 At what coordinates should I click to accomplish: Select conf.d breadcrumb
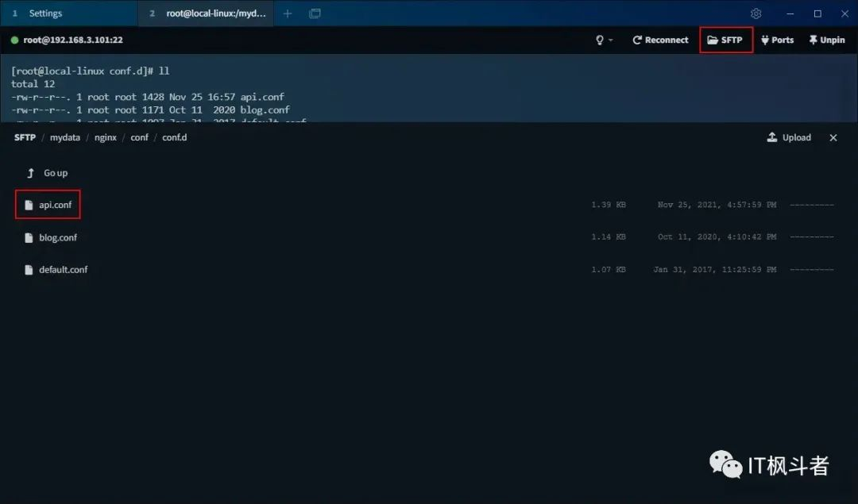174,137
